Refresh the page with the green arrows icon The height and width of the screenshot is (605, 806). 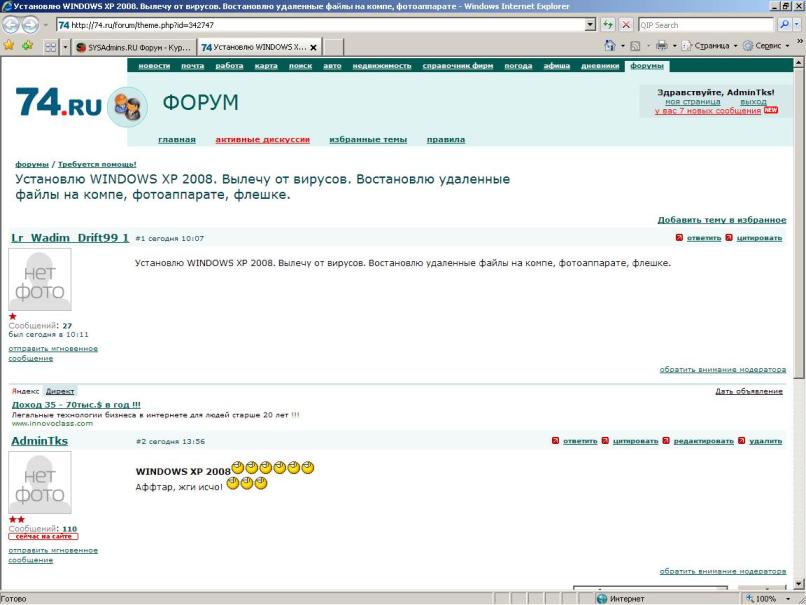(608, 24)
